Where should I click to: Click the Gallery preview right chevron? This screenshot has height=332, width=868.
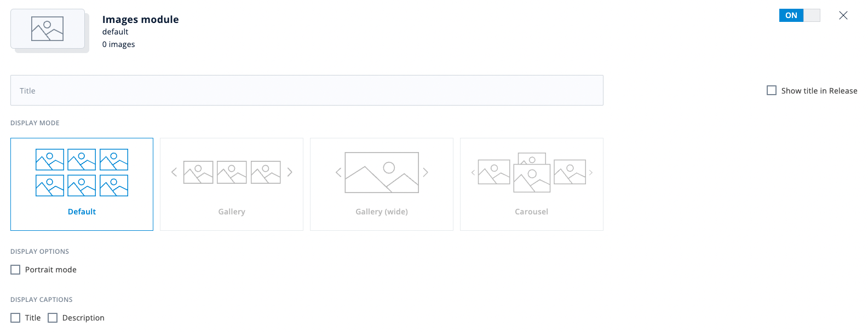[x=290, y=172]
